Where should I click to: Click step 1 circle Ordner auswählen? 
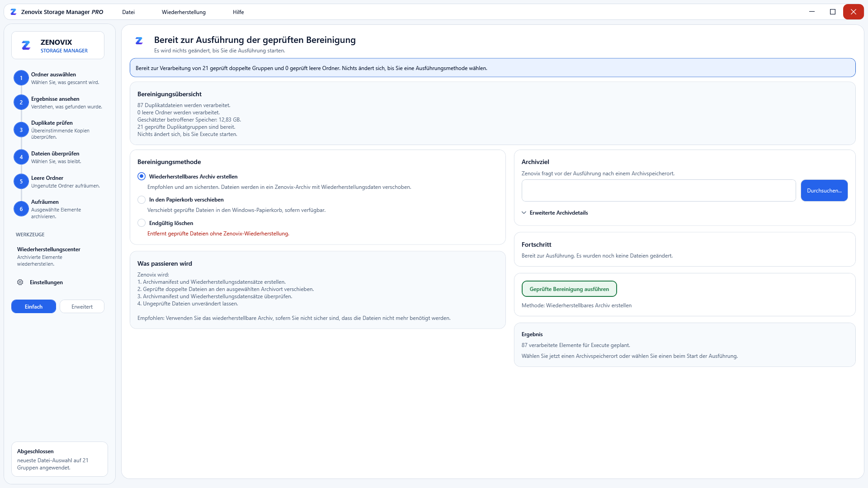tap(21, 78)
